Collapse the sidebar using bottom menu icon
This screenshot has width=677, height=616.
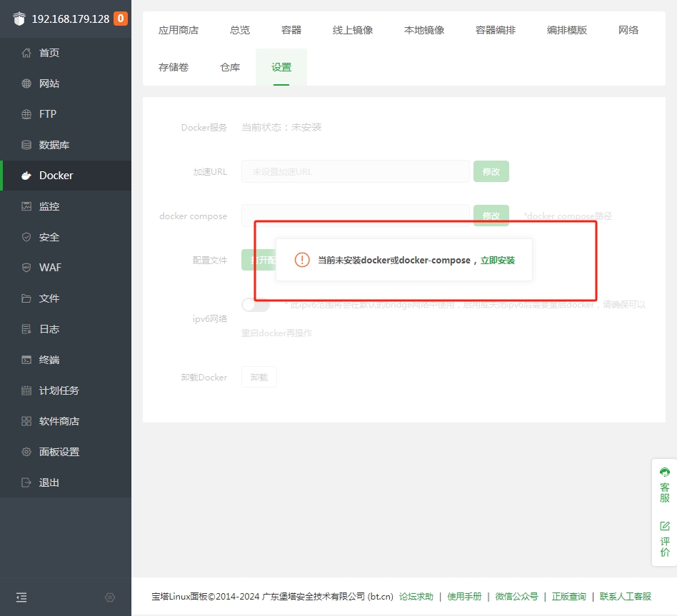click(21, 597)
